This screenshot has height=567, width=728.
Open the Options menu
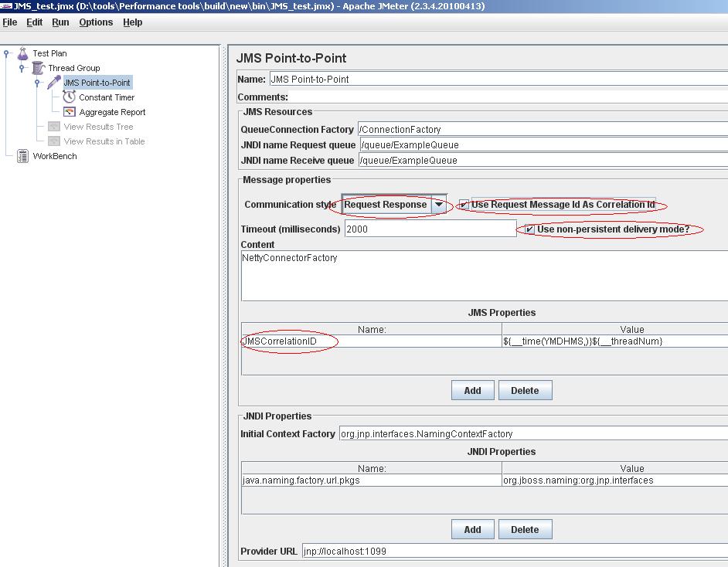click(95, 22)
